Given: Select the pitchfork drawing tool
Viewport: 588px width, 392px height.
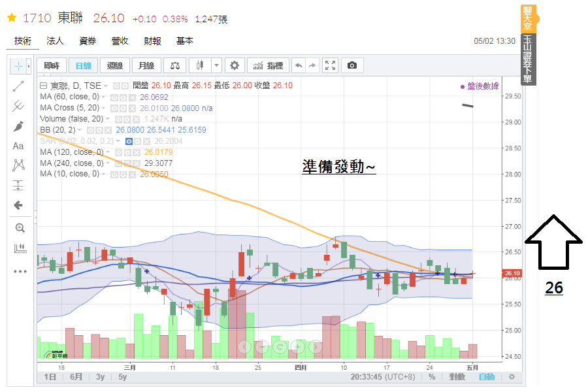Looking at the screenshot, I should click(18, 106).
